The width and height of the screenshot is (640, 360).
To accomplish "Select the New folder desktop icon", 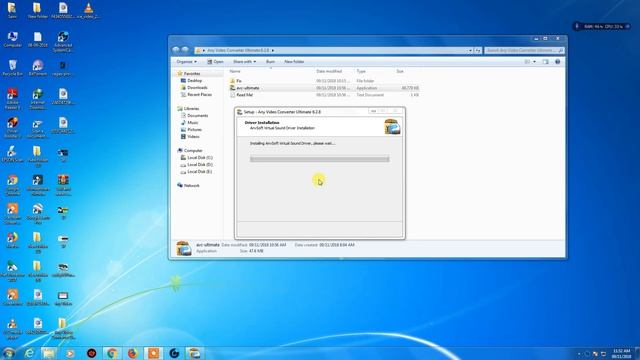I will [x=37, y=11].
